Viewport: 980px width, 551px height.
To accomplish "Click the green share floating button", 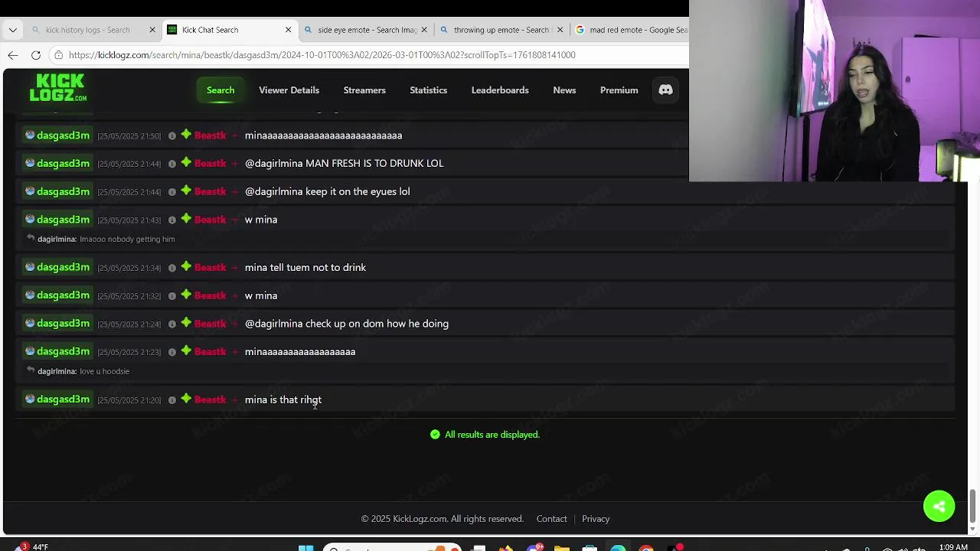I will click(x=939, y=506).
